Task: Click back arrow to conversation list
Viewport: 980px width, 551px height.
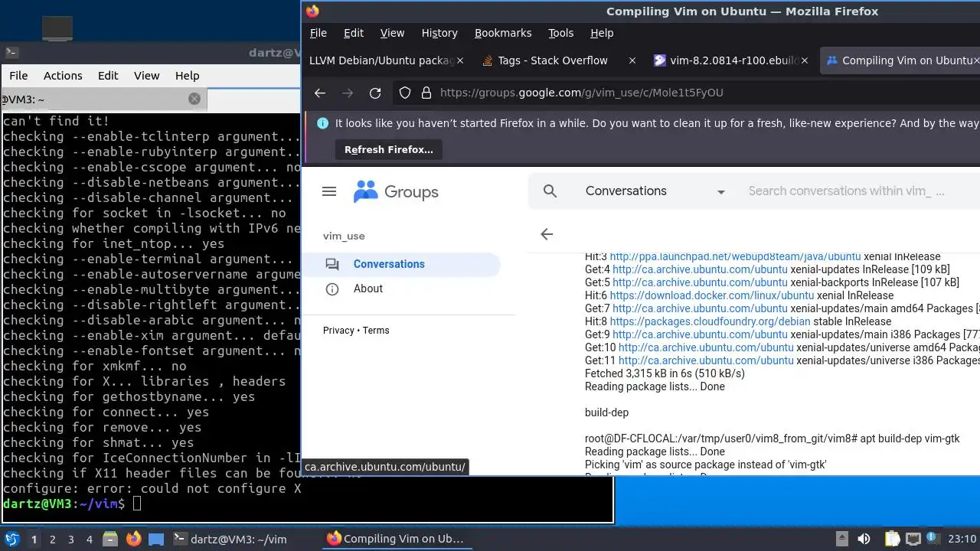Action: (547, 234)
